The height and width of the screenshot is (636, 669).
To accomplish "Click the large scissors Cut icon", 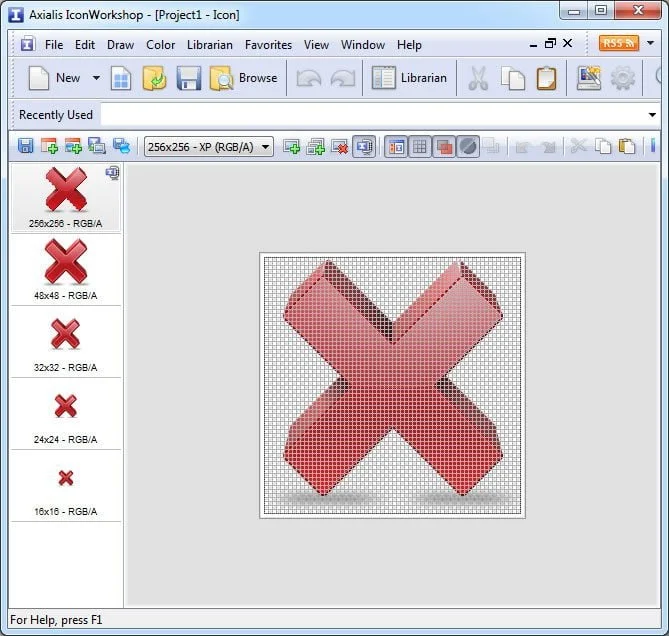I will [x=478, y=79].
